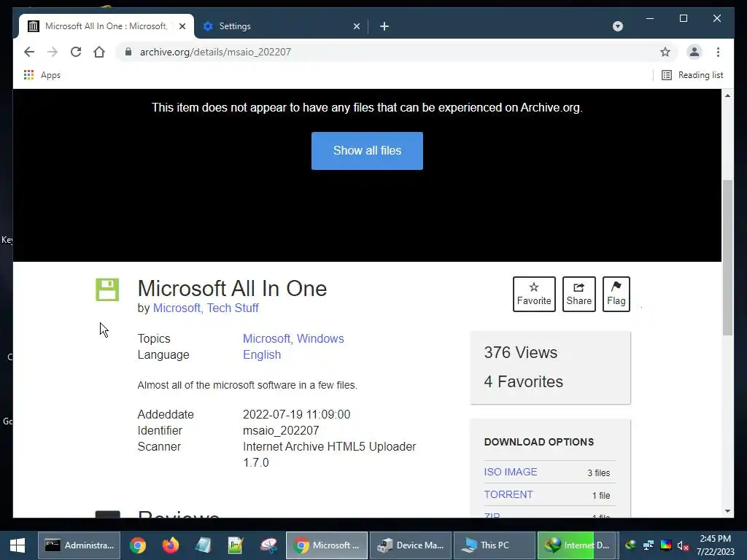Open the Microsoft creator link
This screenshot has height=560, width=747.
click(178, 308)
